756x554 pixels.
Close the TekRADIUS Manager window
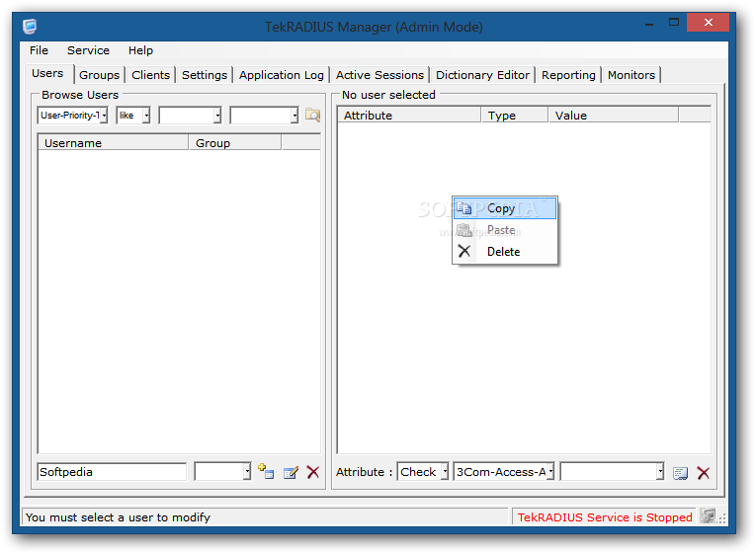click(708, 22)
